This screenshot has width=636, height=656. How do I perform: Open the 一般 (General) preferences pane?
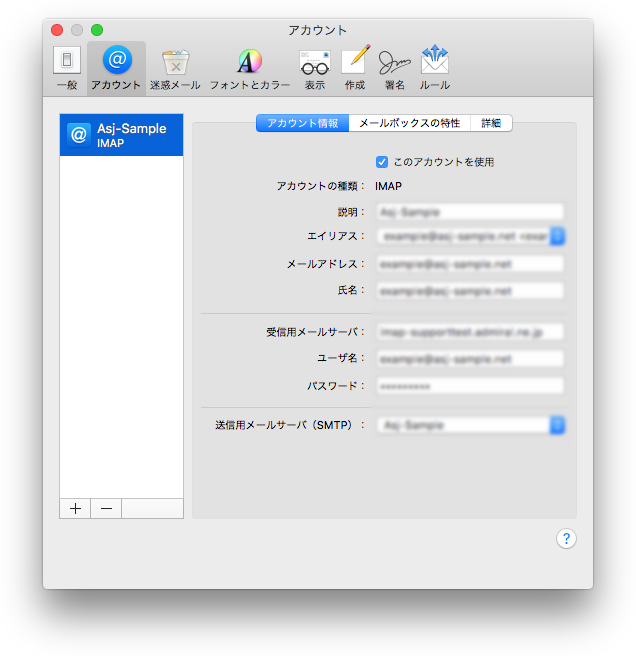67,68
